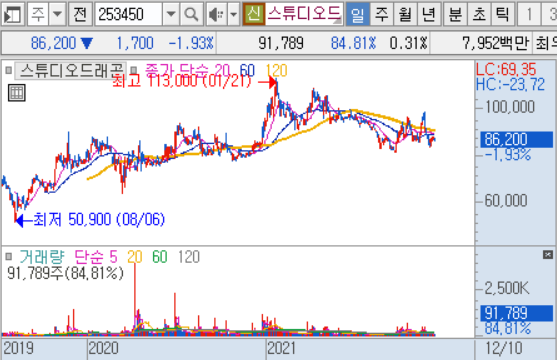This screenshot has height=360, width=557.
Task: Click 91,789주(84.81%) volume readout
Action: tap(65, 273)
